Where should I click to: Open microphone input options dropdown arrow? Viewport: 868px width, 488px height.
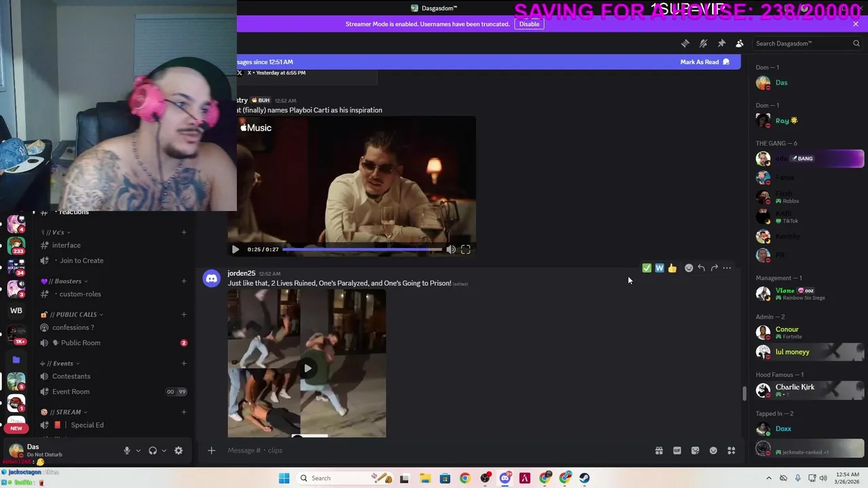tap(138, 451)
